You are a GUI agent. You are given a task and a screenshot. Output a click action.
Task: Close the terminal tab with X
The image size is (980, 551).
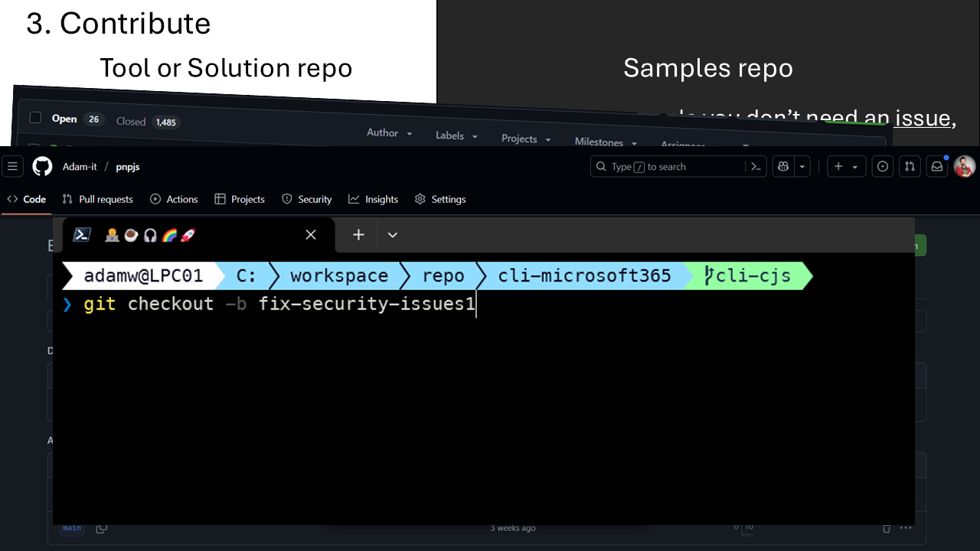point(311,235)
